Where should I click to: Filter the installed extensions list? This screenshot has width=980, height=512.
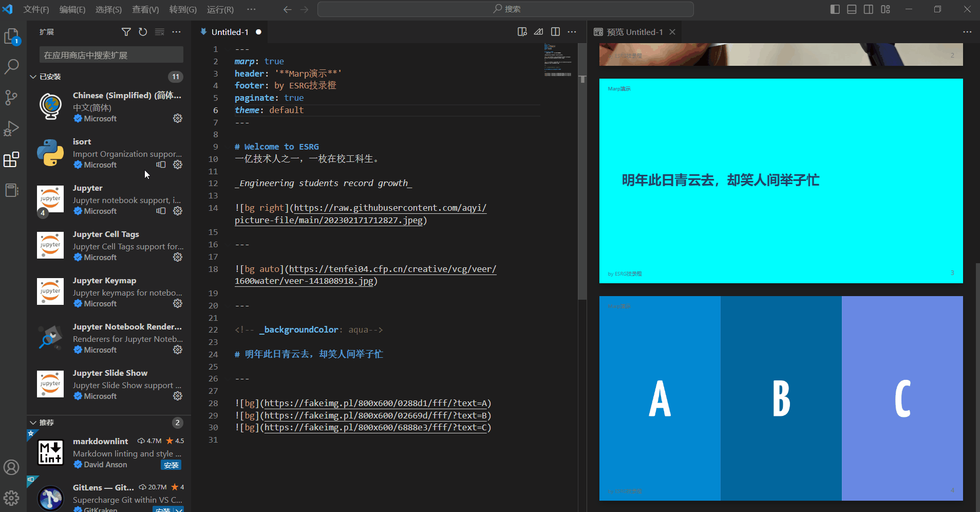point(126,32)
